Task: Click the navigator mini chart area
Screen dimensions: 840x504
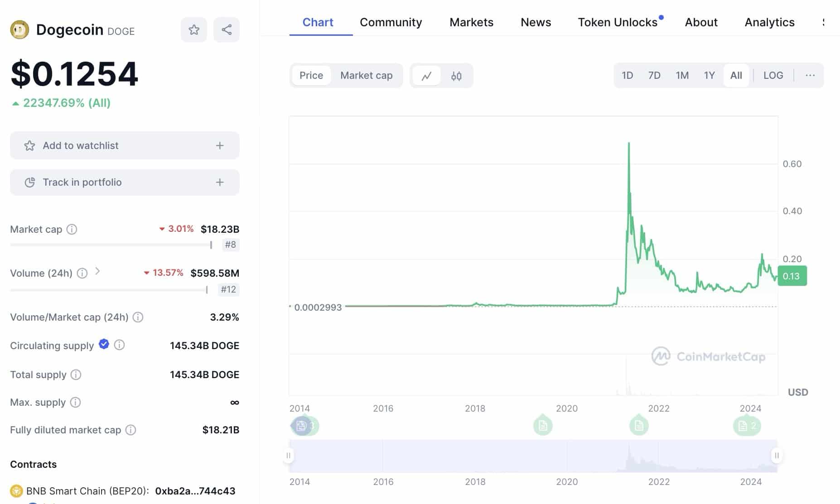Action: [533, 456]
